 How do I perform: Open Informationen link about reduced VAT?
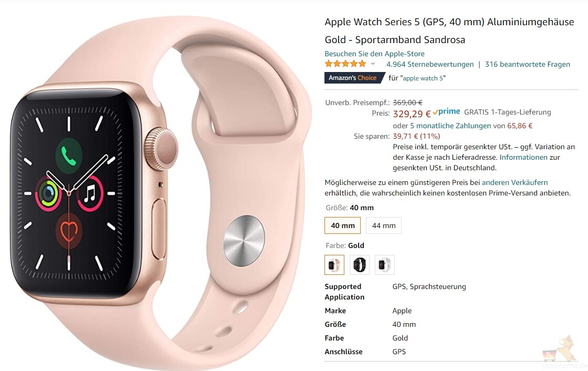(x=523, y=157)
